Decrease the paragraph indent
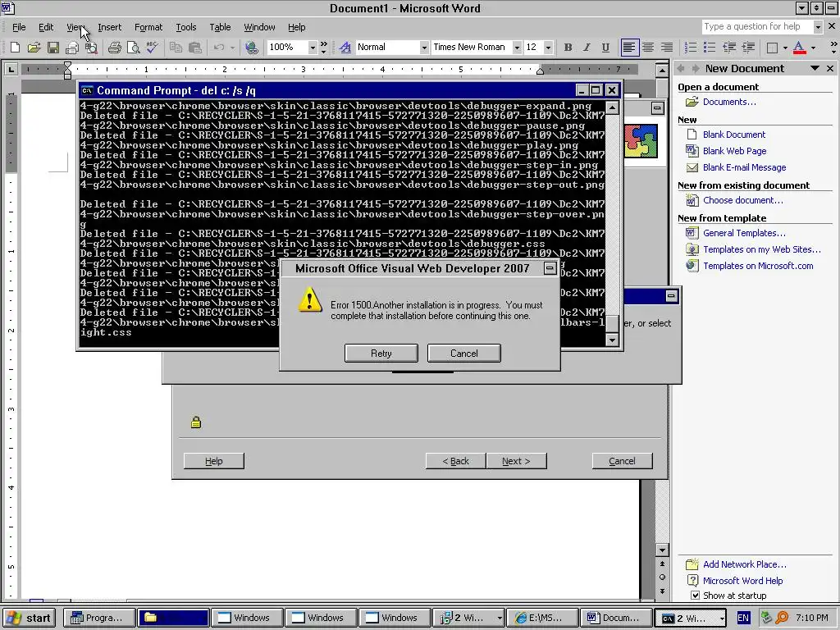Image resolution: width=840 pixels, height=630 pixels. click(x=729, y=47)
